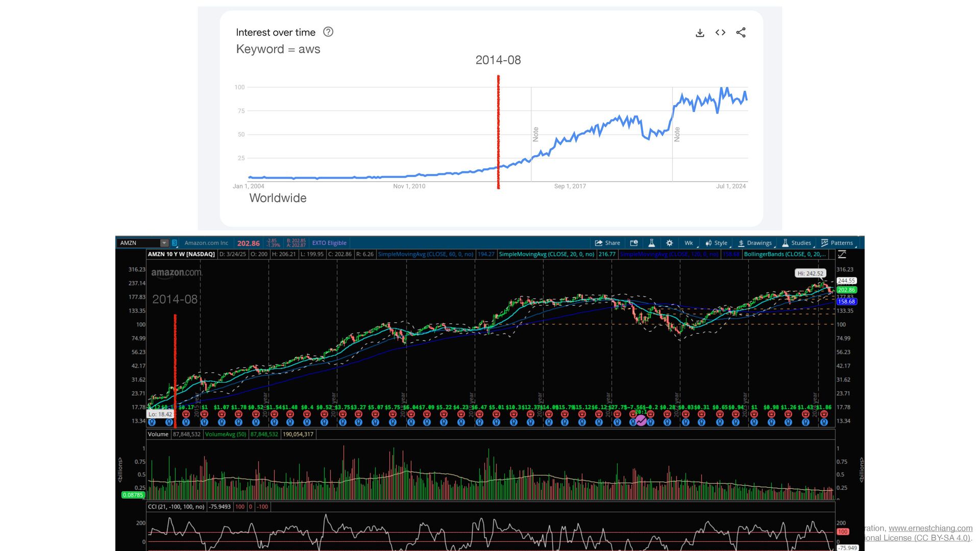
Task: Click the green 0.08785 volume axis tag
Action: coord(133,495)
